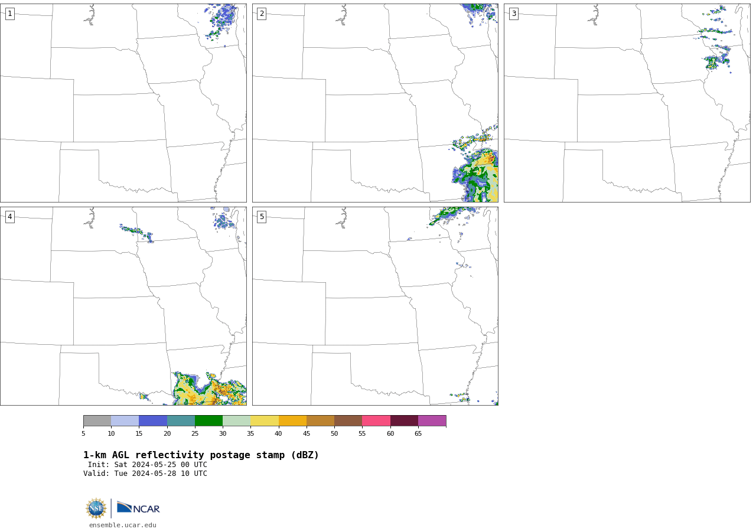Click the maroon 60-65 dBZ swatch
The image size is (756, 532).
pos(404,420)
